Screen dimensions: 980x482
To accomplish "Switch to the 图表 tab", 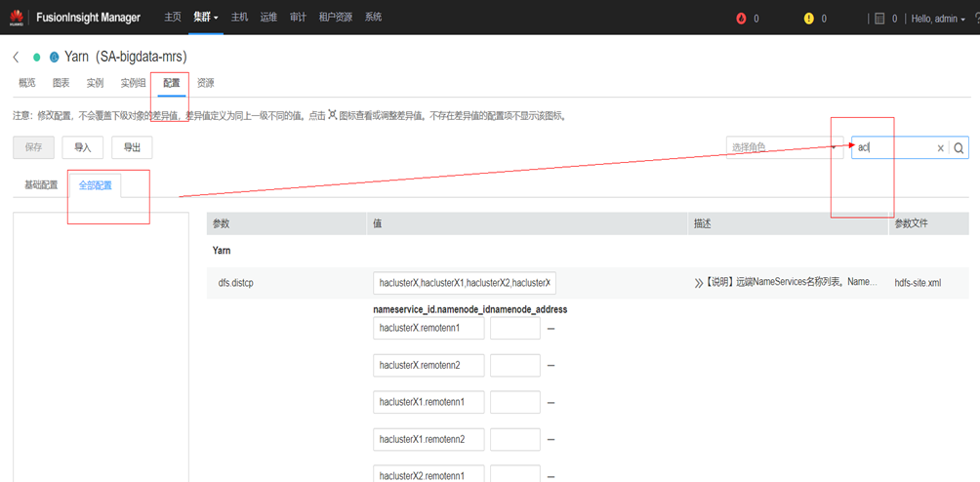I will 61,83.
